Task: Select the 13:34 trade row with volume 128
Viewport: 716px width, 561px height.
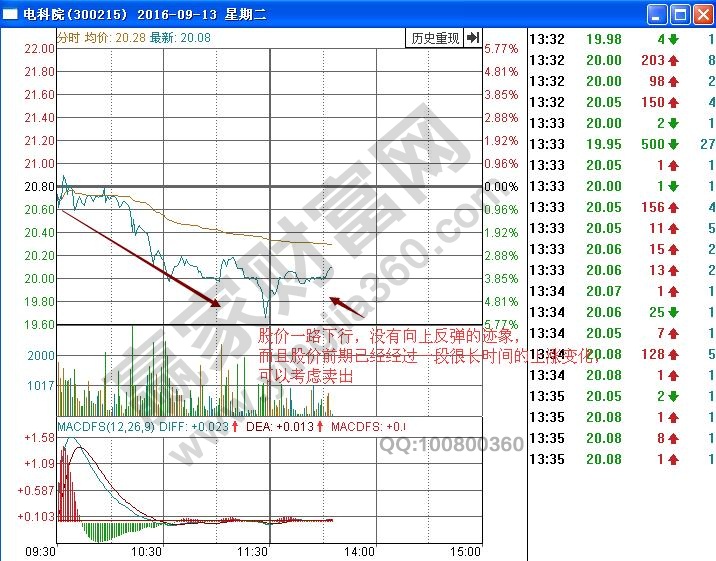Action: 620,354
